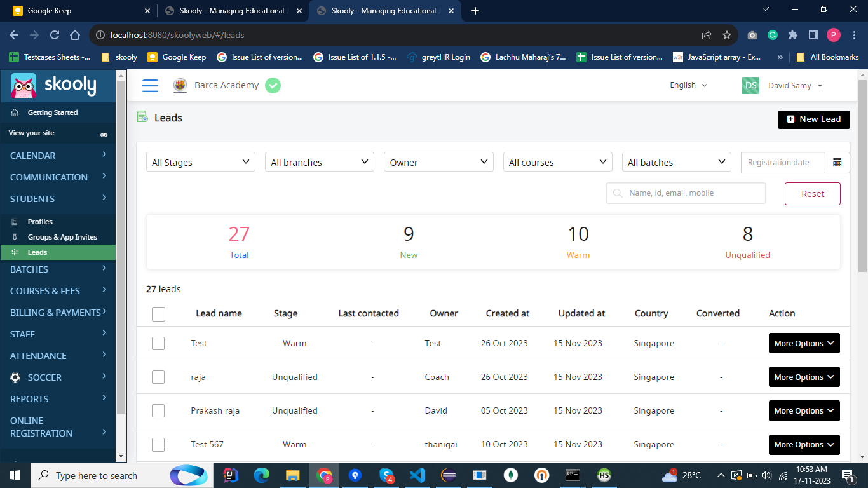Bookmark this page with star icon
Image resolution: width=868 pixels, height=488 pixels.
pyautogui.click(x=727, y=35)
